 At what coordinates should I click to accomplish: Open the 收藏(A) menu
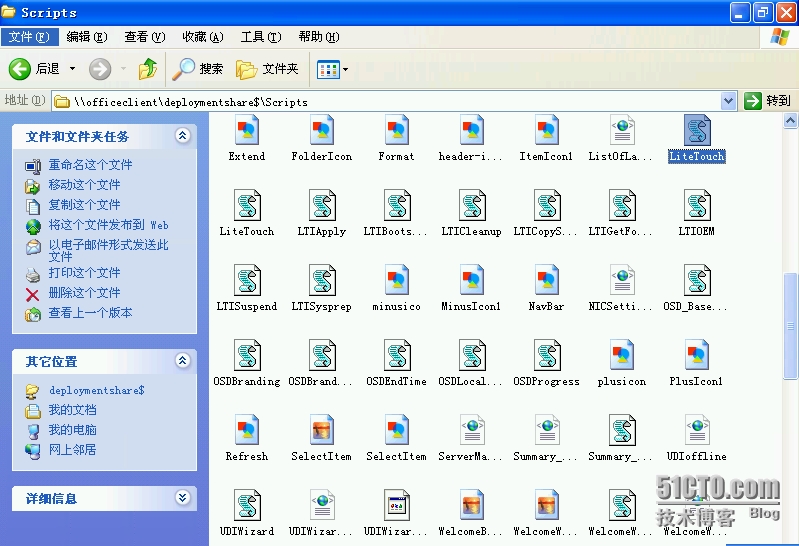tap(203, 37)
